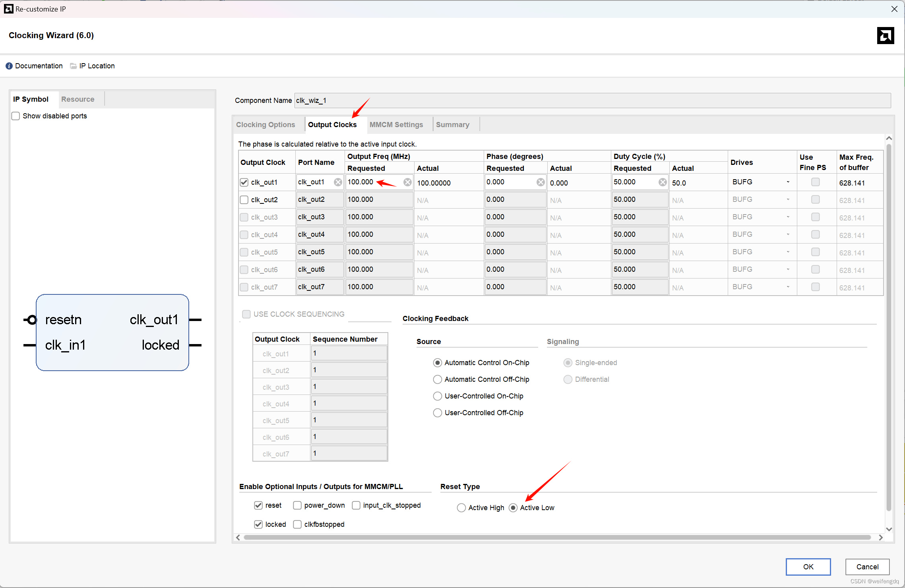This screenshot has height=588, width=905.
Task: Click the Documentation info icon
Action: [x=9, y=66]
